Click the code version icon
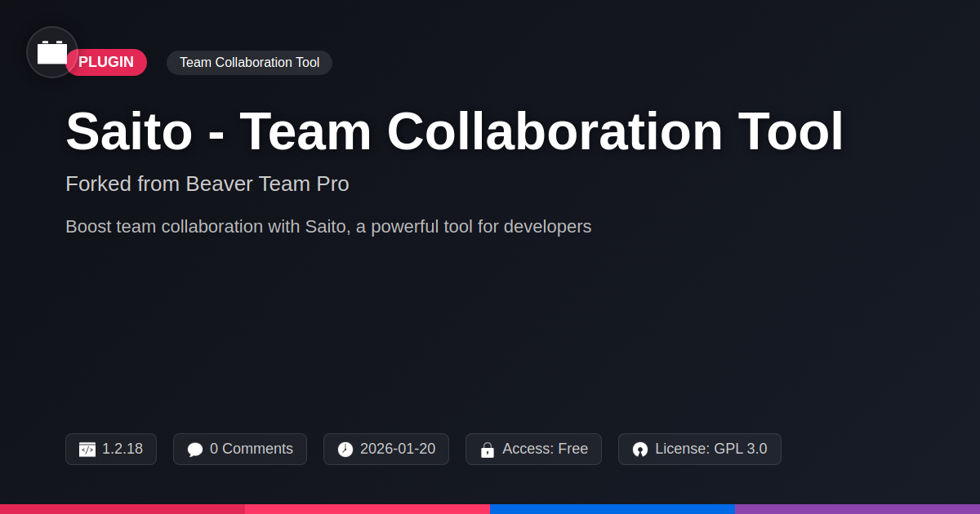The width and height of the screenshot is (980, 514). [87, 450]
